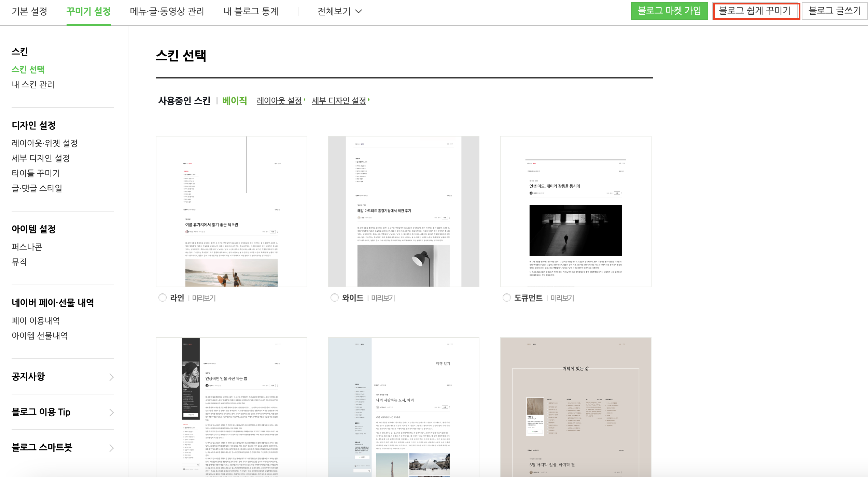Click the 블로그 글쓰기 button
868x477 pixels.
[x=834, y=11]
